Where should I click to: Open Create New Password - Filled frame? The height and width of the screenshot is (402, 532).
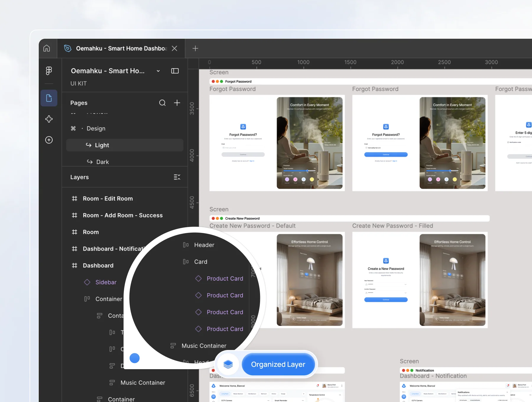coord(420,280)
